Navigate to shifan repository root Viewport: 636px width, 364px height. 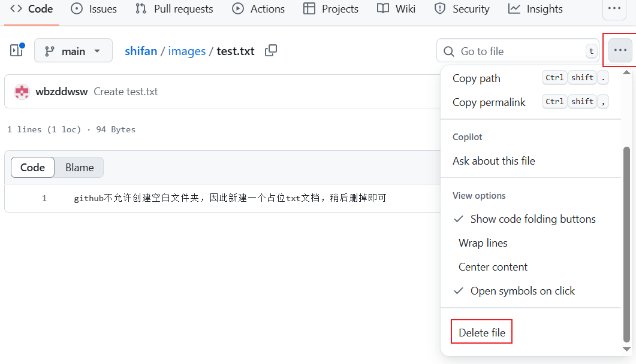(x=141, y=51)
